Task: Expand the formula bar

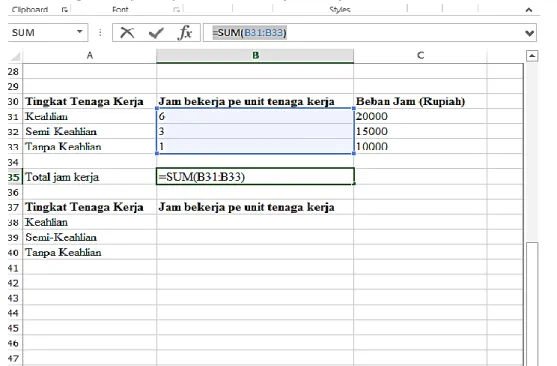Action: coord(529,33)
